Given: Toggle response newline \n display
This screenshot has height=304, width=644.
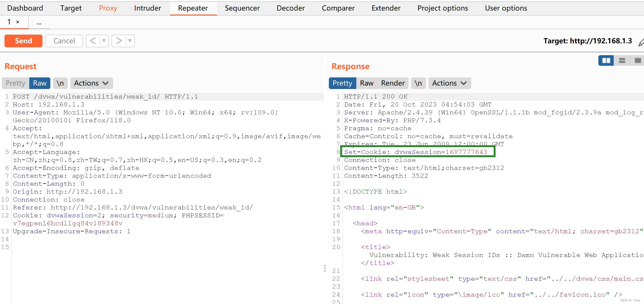Looking at the screenshot, I should [418, 83].
